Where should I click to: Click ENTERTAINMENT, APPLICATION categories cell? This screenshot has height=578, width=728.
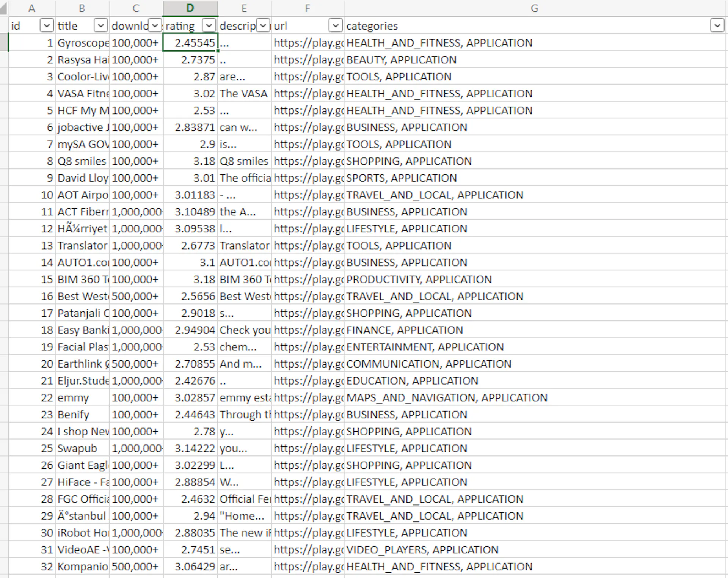[535, 347]
